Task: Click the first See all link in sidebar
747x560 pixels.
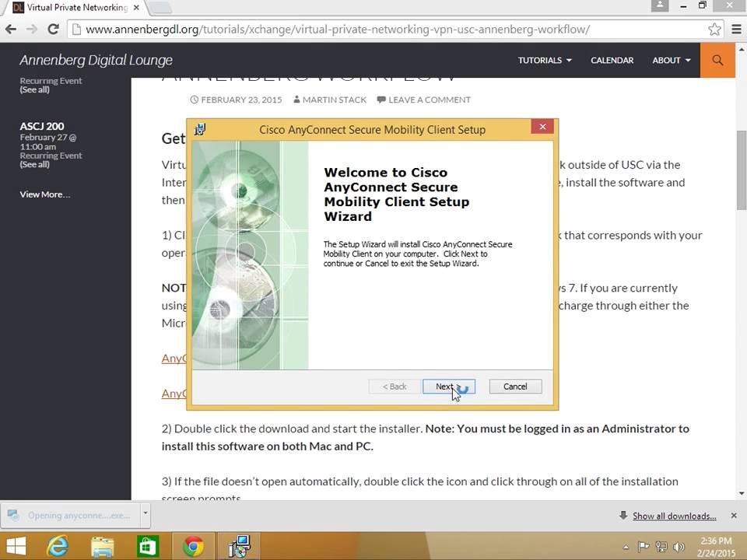Action: [34, 89]
